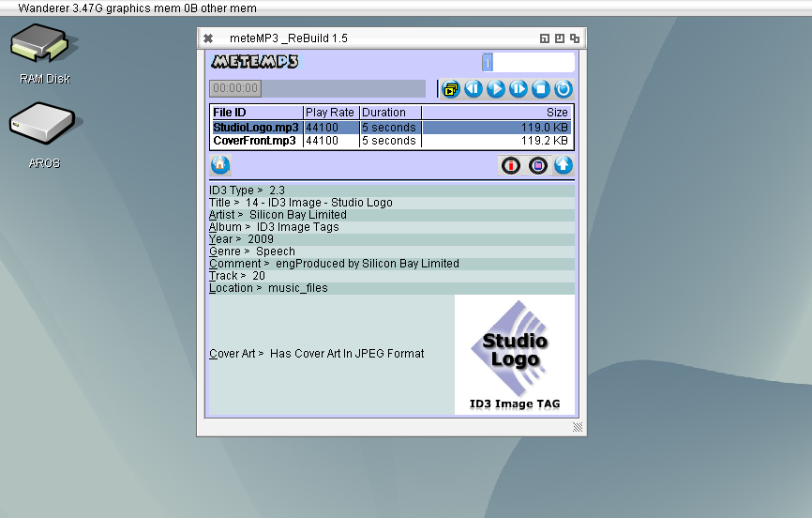The image size is (812, 518).
Task: Skip to the next track button
Action: pos(519,89)
